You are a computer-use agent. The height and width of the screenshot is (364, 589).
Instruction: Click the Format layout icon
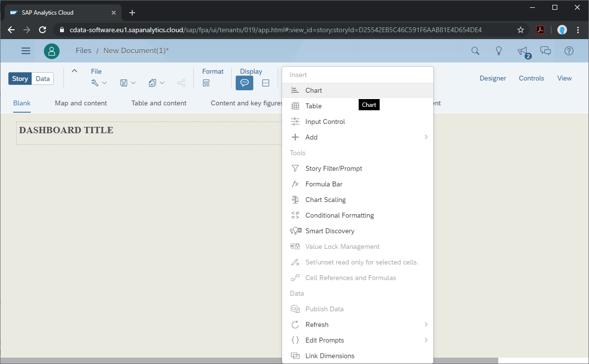[x=206, y=83]
